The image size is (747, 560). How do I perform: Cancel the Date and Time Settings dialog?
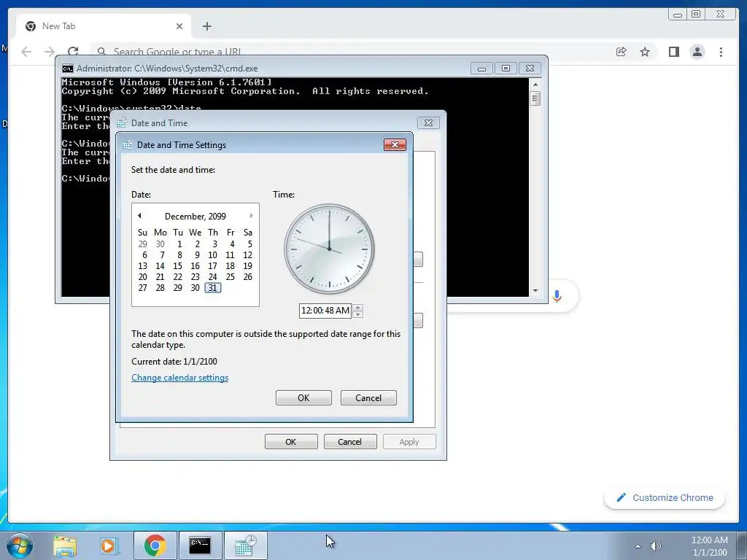click(368, 398)
